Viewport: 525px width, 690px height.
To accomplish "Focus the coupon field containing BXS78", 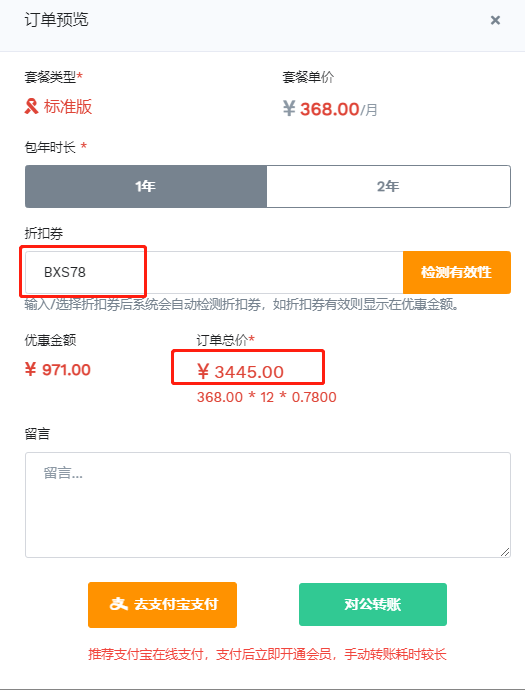I will (x=214, y=272).
